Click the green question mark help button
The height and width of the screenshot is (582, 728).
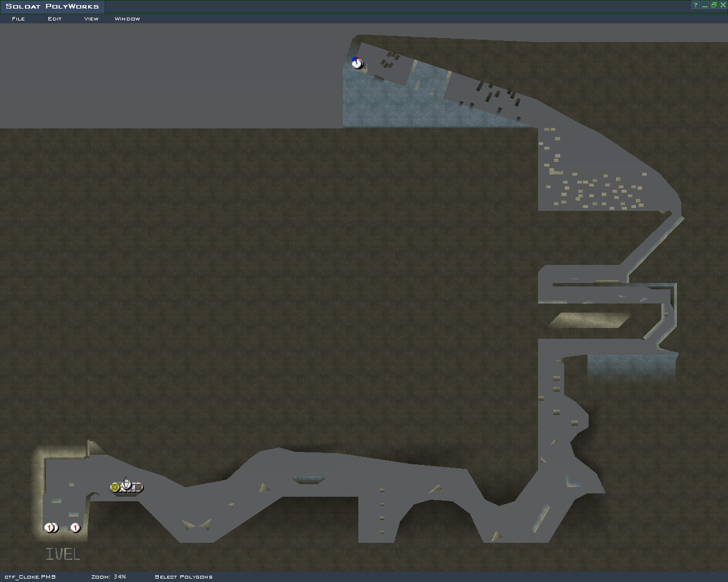695,5
